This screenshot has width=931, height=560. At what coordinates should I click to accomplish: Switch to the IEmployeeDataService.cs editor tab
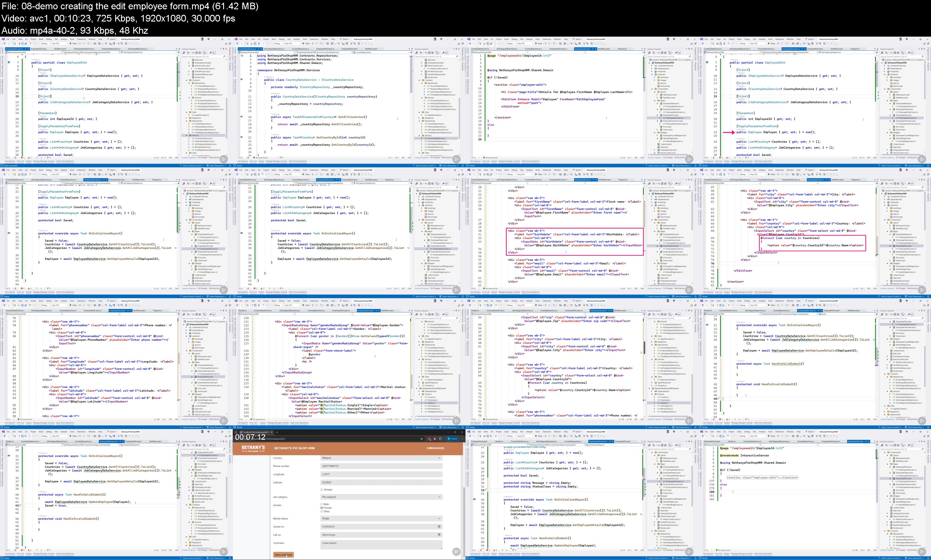coord(84,49)
